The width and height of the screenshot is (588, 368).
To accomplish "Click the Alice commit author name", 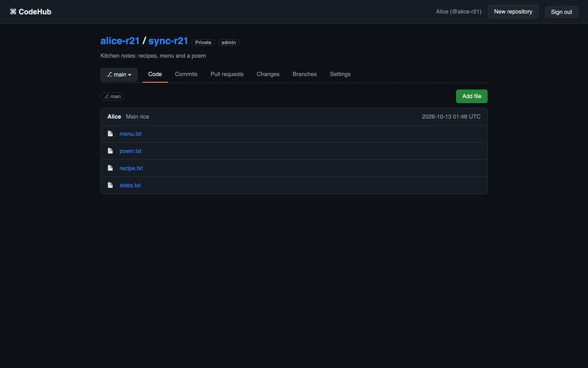I will [x=114, y=117].
